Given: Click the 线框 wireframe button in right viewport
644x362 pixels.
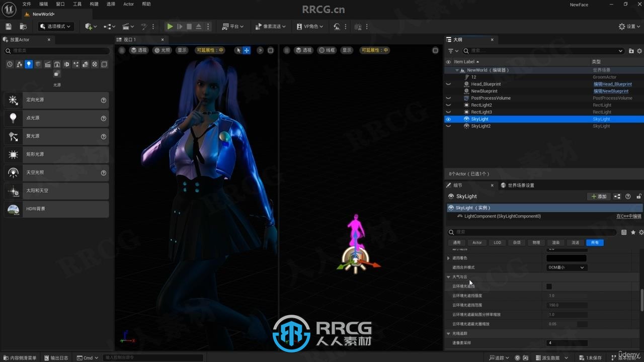Looking at the screenshot, I should point(328,50).
